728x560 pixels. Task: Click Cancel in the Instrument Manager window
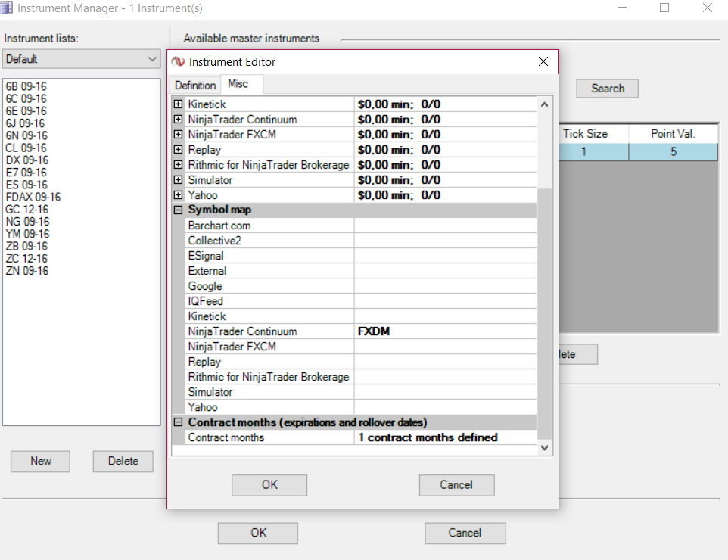pyautogui.click(x=465, y=533)
